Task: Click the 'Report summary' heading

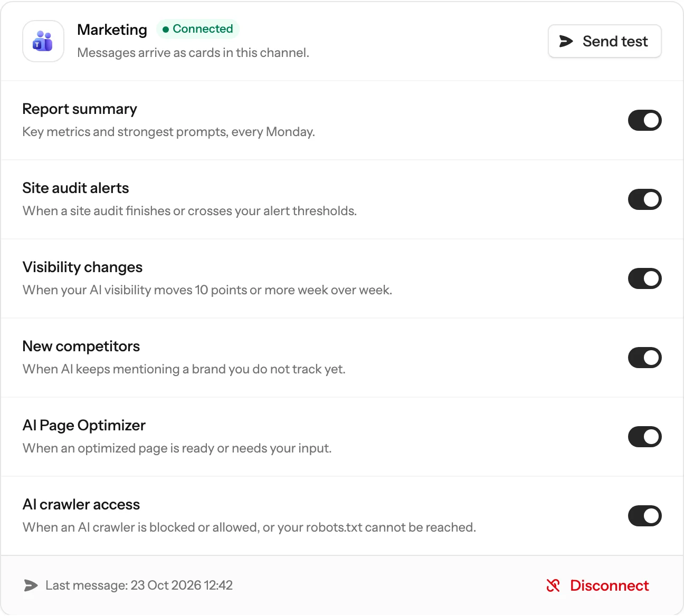Action: pyautogui.click(x=80, y=109)
